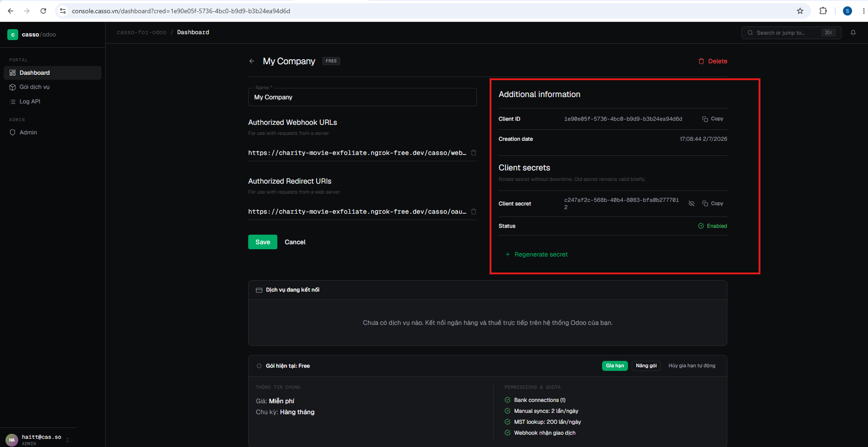Open Log API in the sidebar
The height and width of the screenshot is (447, 868).
[x=52, y=102]
